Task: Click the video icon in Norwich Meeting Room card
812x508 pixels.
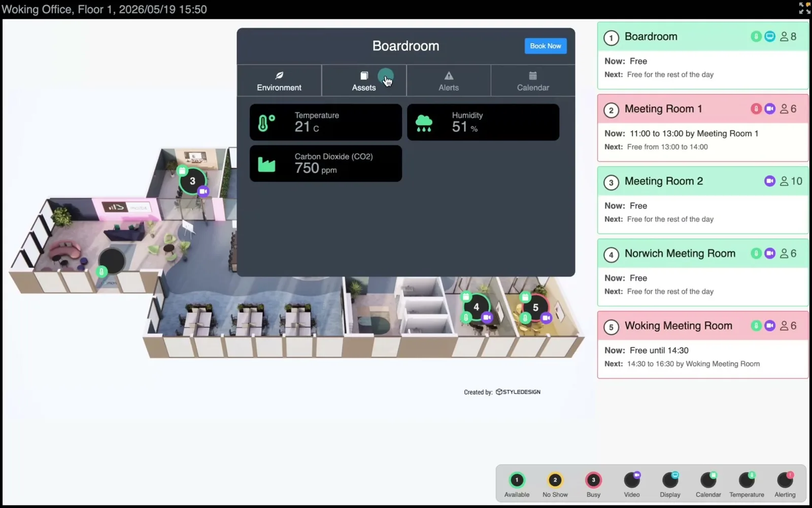Action: [770, 253]
